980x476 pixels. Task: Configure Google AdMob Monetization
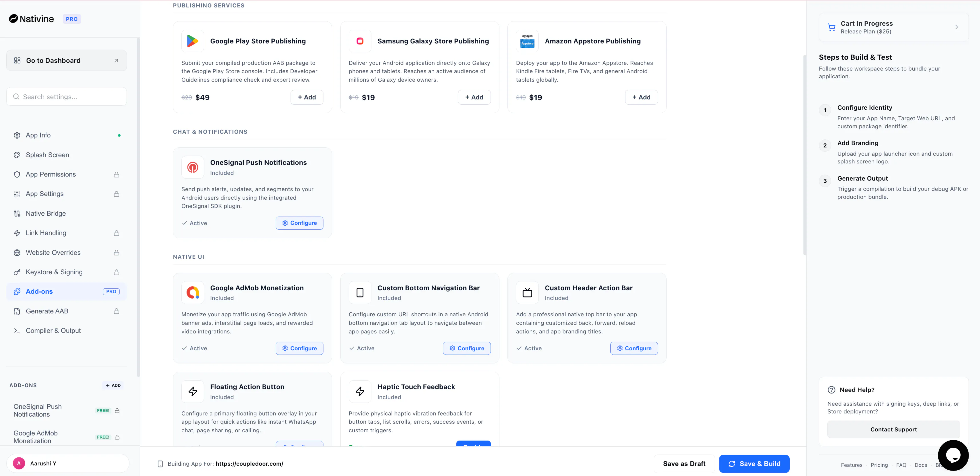tap(299, 348)
